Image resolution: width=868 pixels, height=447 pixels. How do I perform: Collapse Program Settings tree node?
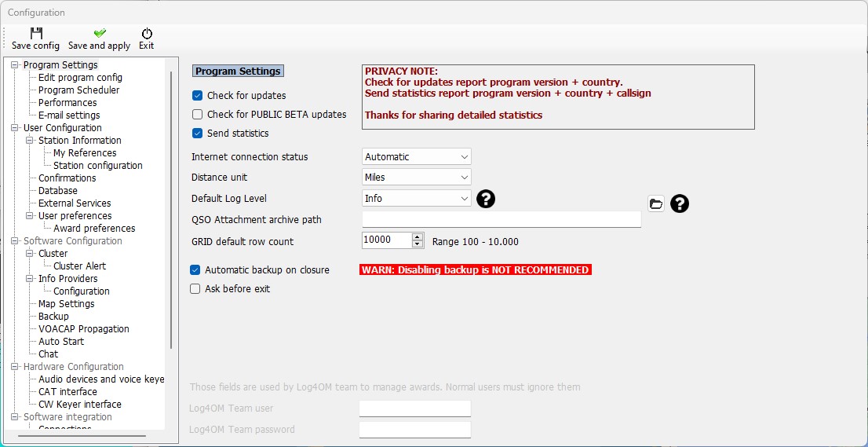click(x=15, y=65)
